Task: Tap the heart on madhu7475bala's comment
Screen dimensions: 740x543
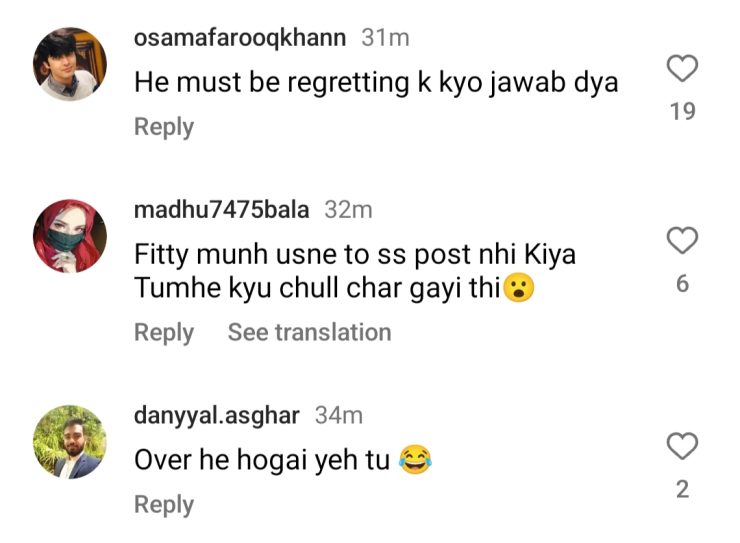Action: click(682, 241)
